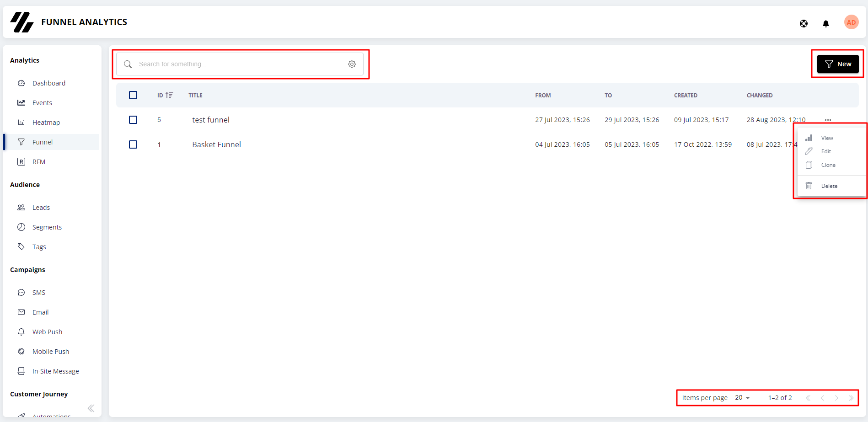868x422 pixels.
Task: Click the TITLE column header
Action: click(195, 96)
